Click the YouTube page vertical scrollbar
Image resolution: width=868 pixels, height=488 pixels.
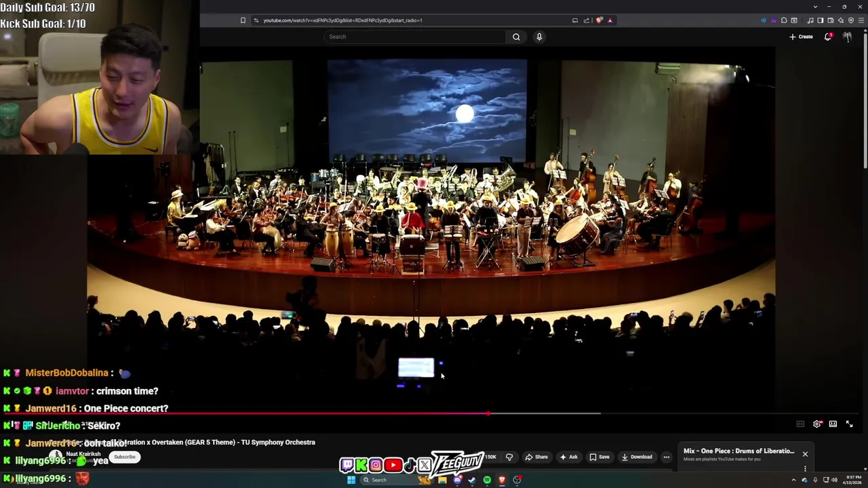pos(865,102)
